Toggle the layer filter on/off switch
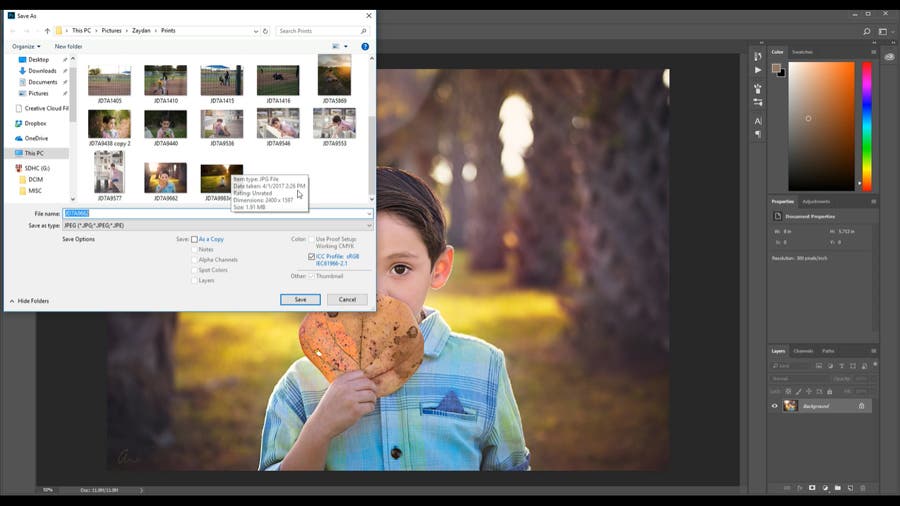Viewport: 900px width, 506px height. pos(875,364)
